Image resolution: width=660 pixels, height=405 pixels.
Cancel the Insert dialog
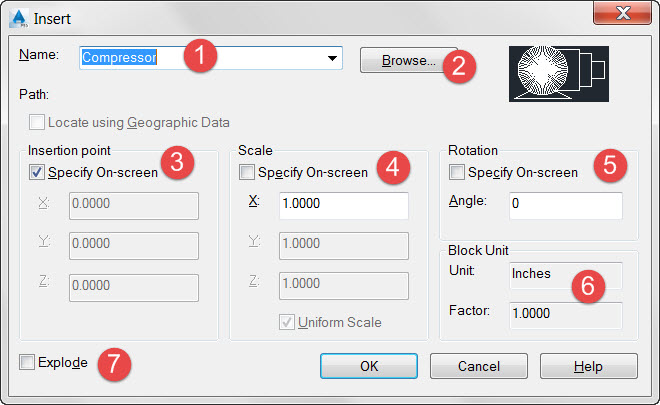coord(478,366)
